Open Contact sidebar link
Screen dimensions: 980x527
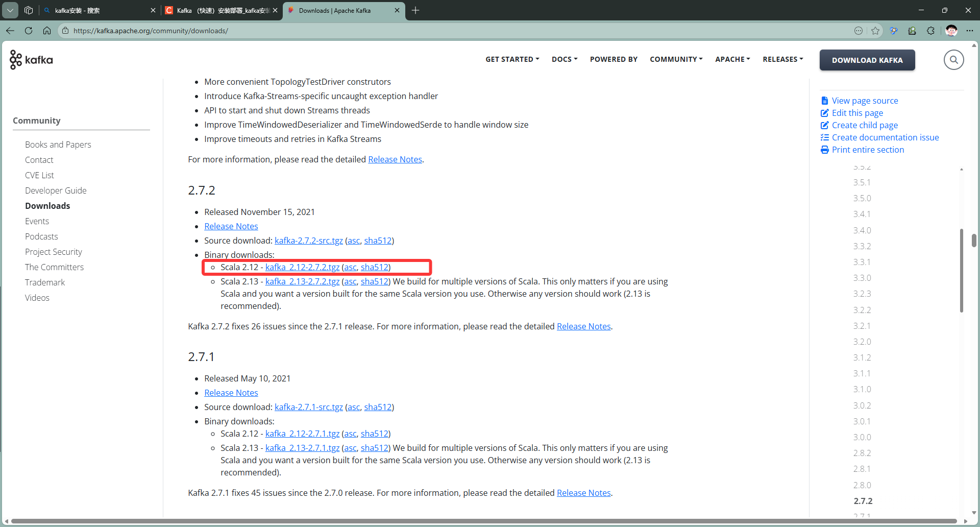click(39, 160)
